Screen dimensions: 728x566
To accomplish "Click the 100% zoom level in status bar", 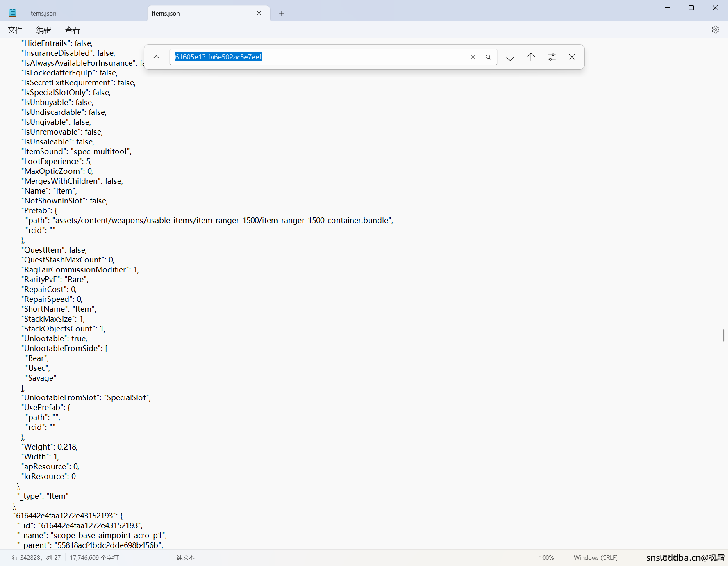I will click(546, 558).
